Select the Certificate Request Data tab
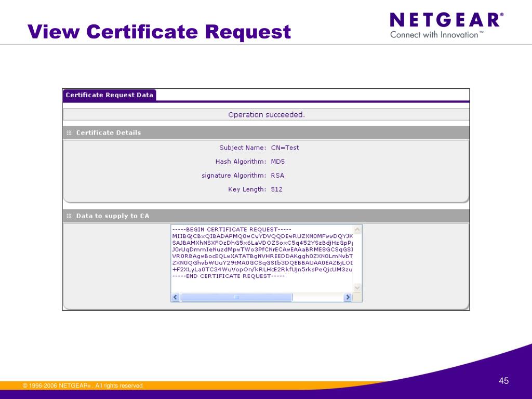This screenshot has height=399, width=532. point(109,96)
